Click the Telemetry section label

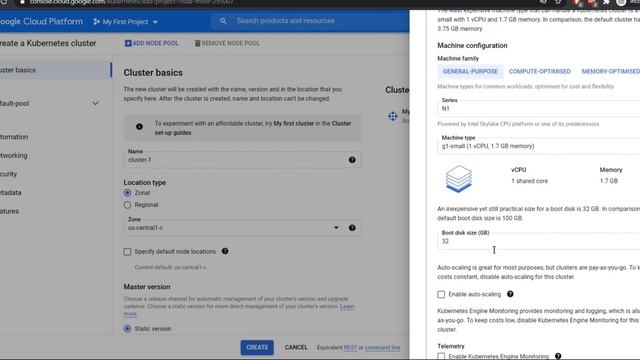451,346
